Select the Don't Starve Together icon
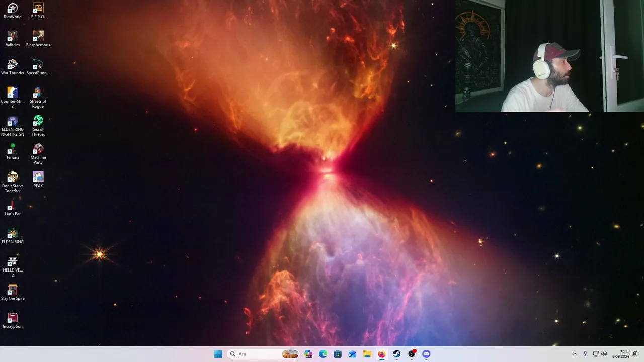This screenshot has width=644, height=362. pos(13,182)
